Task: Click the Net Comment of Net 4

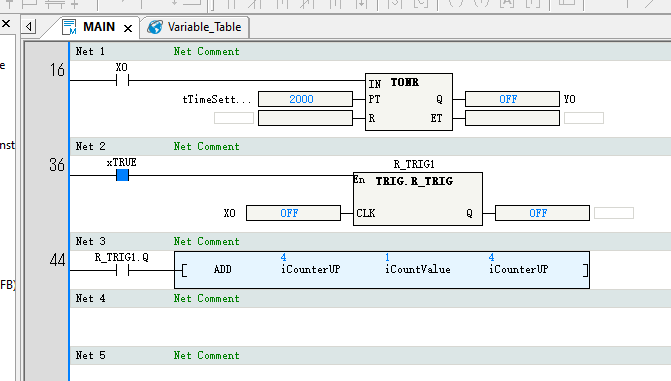Action: (207, 298)
